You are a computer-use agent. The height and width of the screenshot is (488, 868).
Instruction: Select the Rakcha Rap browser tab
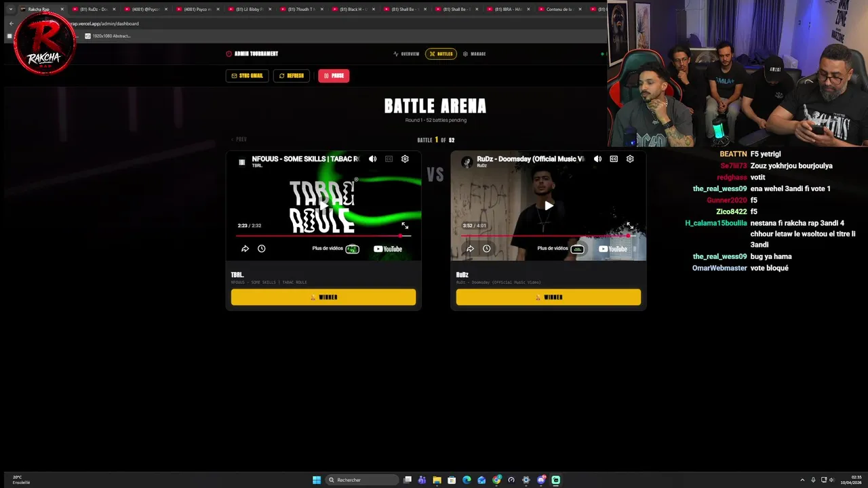tap(41, 9)
